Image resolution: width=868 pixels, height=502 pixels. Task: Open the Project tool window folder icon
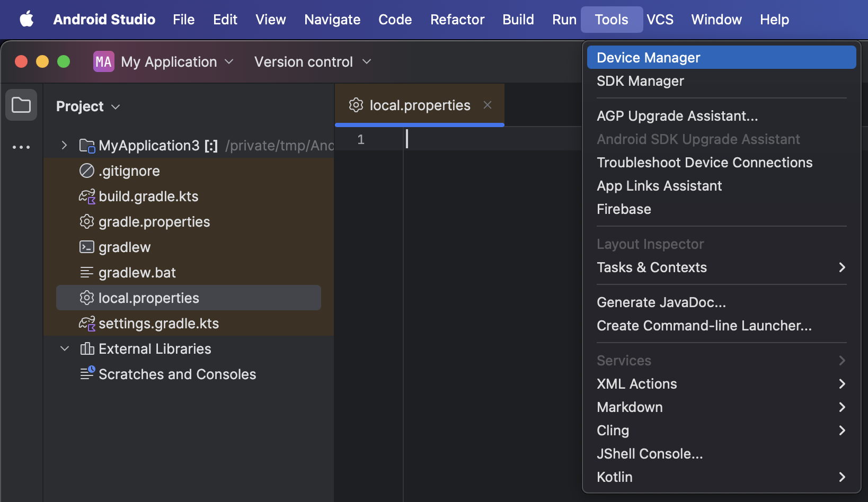pyautogui.click(x=21, y=105)
